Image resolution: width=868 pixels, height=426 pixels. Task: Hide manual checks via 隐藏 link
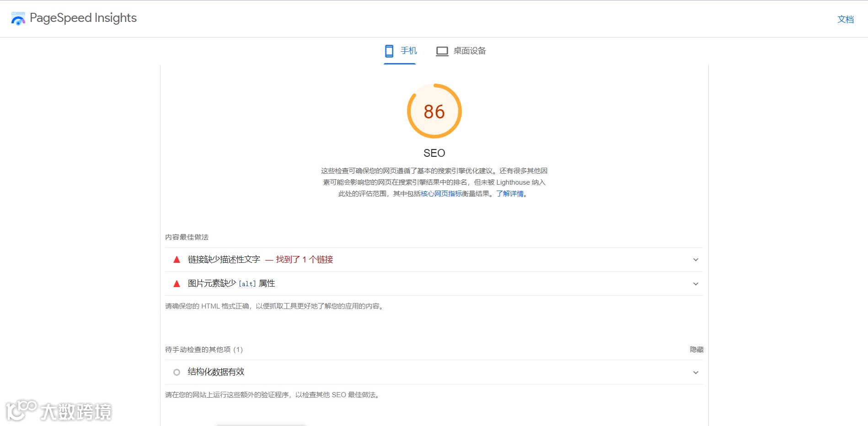[x=697, y=349]
